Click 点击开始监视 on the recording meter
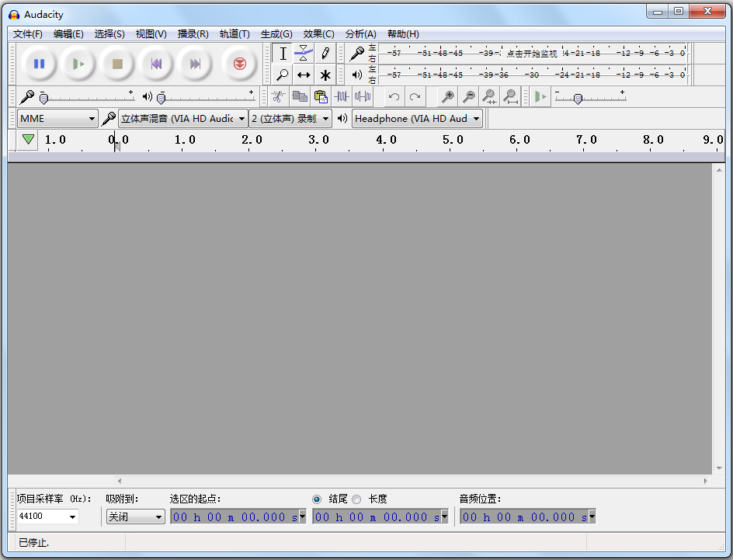 (x=532, y=54)
